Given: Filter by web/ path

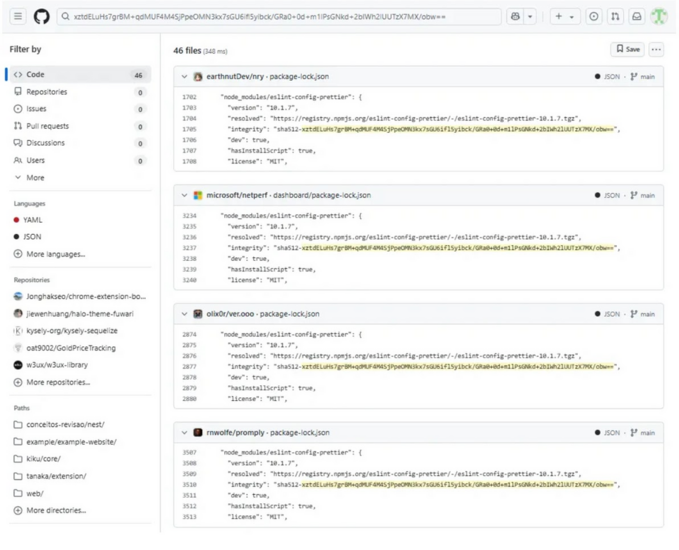Looking at the screenshot, I should pos(80,493).
